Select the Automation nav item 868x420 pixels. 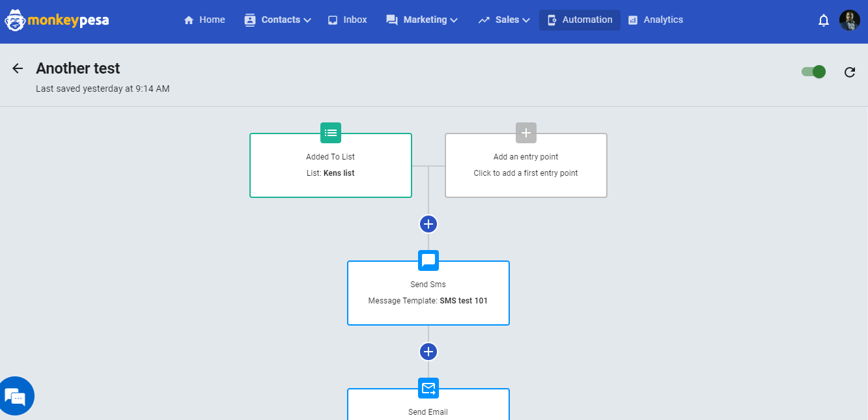[580, 20]
